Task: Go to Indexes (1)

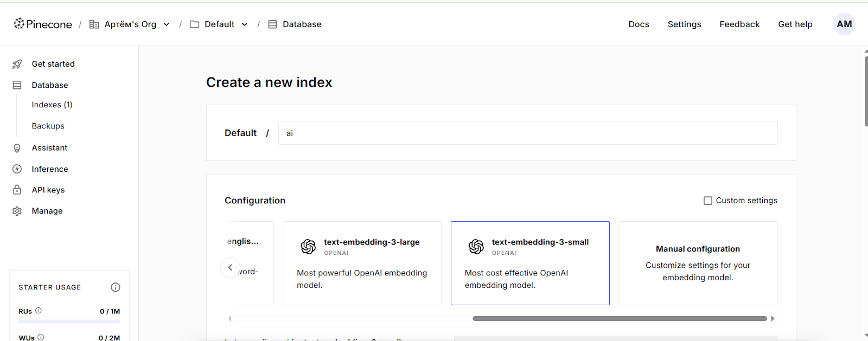Action: coord(52,105)
